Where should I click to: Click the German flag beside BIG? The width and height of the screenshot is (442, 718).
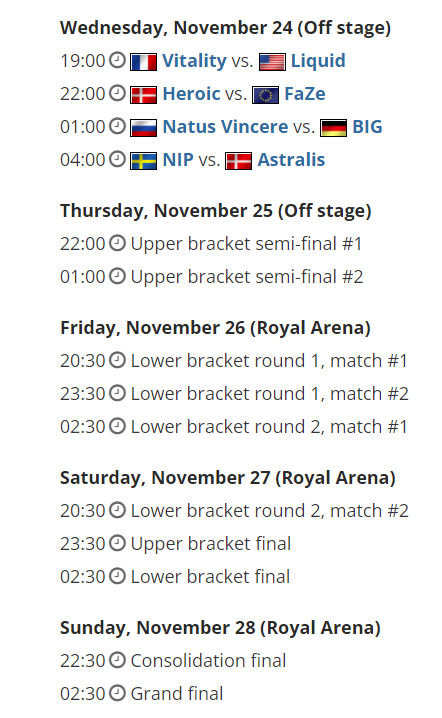pos(333,128)
